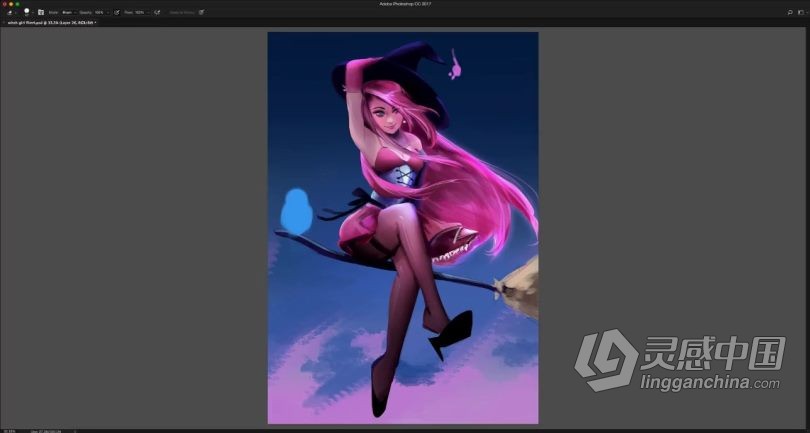Toggle the Erase to History checkbox
Viewport: 810px width, 433px height.
pyautogui.click(x=181, y=12)
